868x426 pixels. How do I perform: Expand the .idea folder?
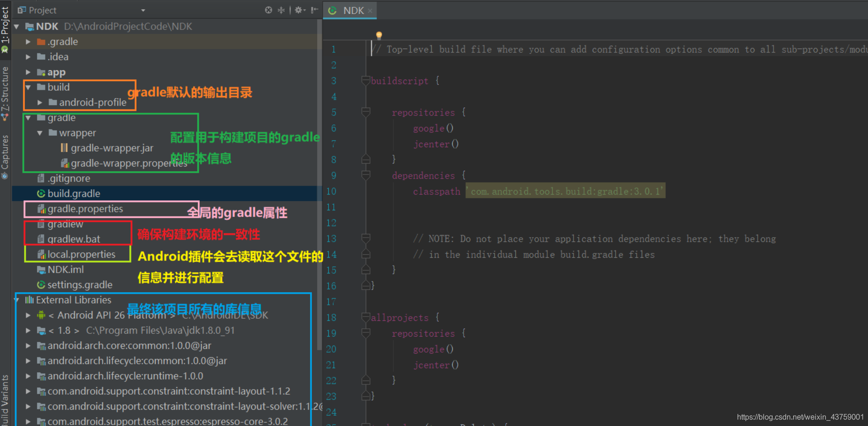pyautogui.click(x=28, y=57)
